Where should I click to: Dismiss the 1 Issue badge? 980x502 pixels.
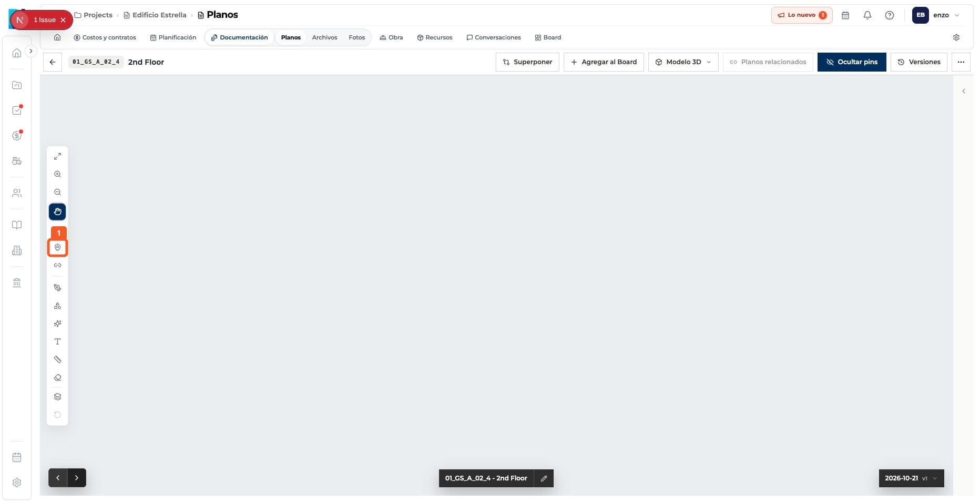click(63, 20)
